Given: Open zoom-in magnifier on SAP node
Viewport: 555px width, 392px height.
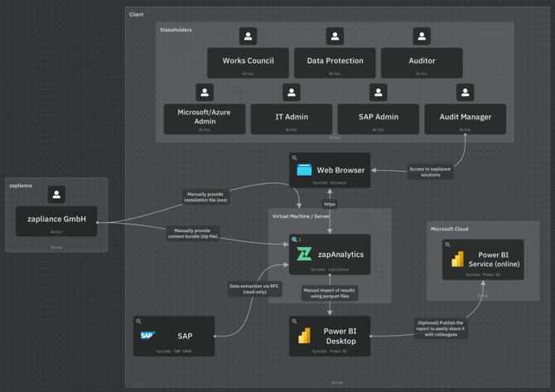Looking at the screenshot, I should pos(138,322).
